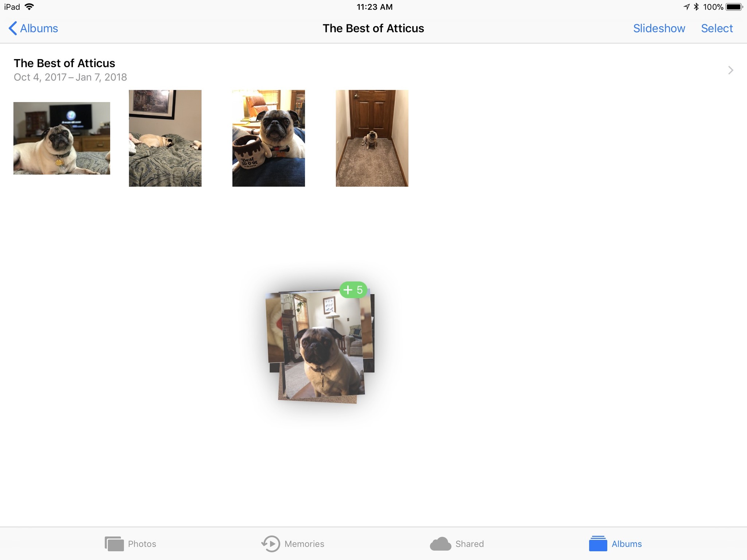Expand The Best of Atticus chevron

coord(730,70)
